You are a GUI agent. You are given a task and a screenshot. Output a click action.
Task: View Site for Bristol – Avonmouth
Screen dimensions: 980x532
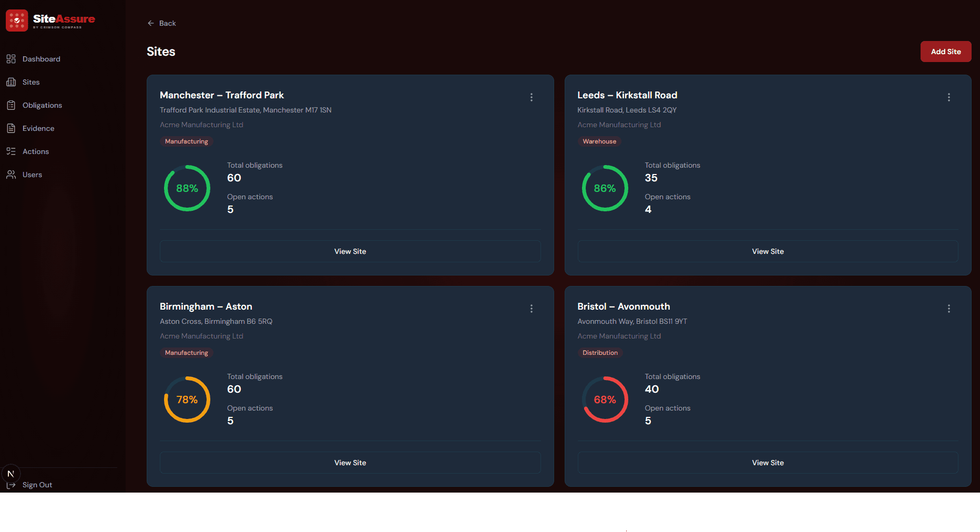click(768, 463)
